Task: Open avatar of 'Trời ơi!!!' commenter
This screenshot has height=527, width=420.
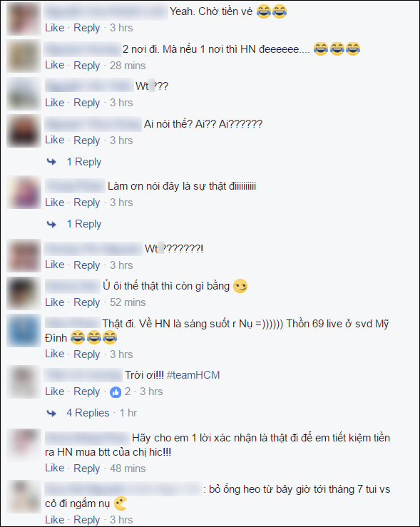Action: click(x=24, y=382)
